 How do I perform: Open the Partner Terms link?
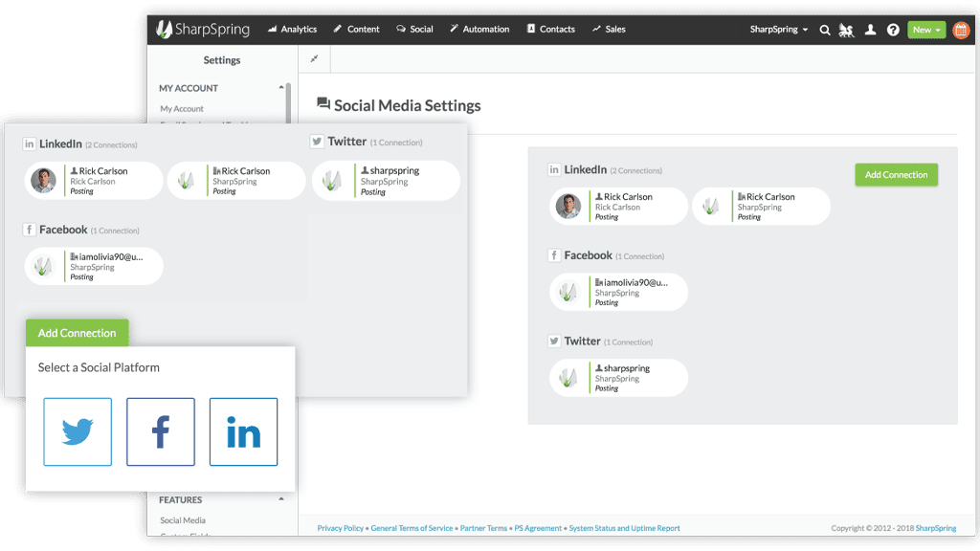[x=483, y=528]
